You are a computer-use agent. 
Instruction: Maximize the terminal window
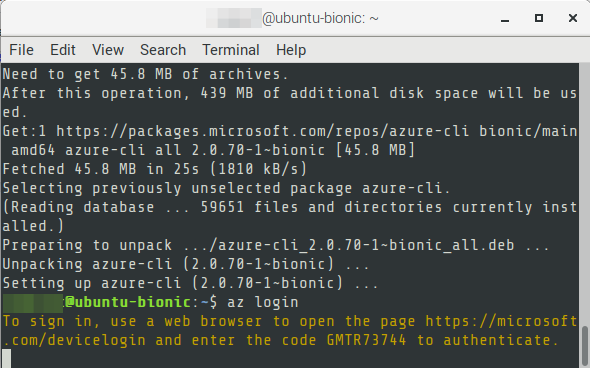point(539,18)
